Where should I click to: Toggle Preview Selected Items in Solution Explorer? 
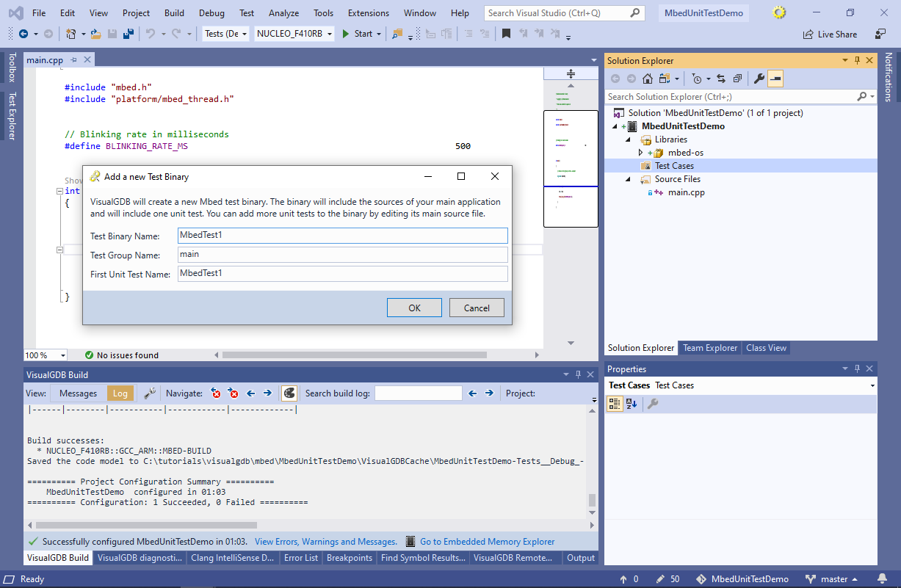[x=775, y=79]
